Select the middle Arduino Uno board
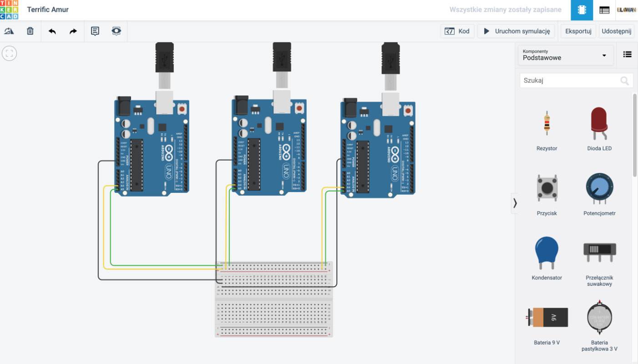This screenshot has height=364, width=638. click(x=269, y=146)
